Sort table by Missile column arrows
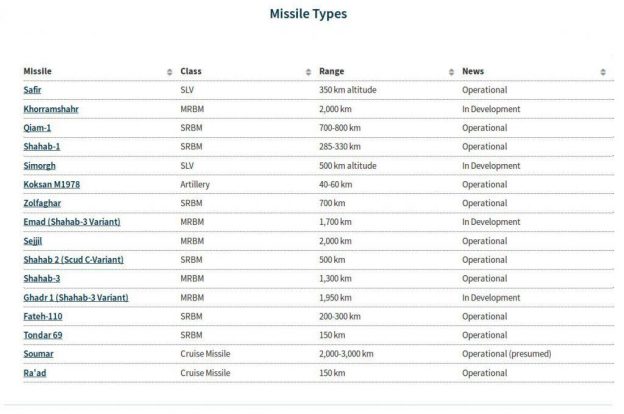Image resolution: width=624 pixels, height=414 pixels. click(169, 72)
